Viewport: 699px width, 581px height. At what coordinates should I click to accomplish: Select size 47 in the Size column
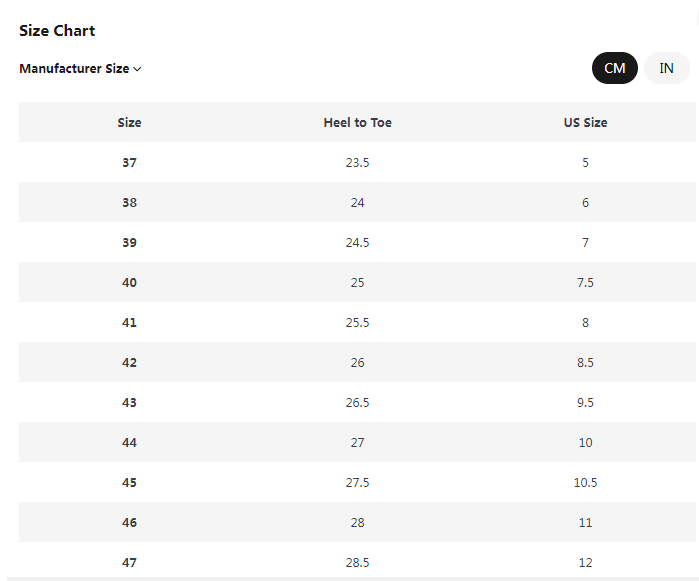(x=129, y=563)
